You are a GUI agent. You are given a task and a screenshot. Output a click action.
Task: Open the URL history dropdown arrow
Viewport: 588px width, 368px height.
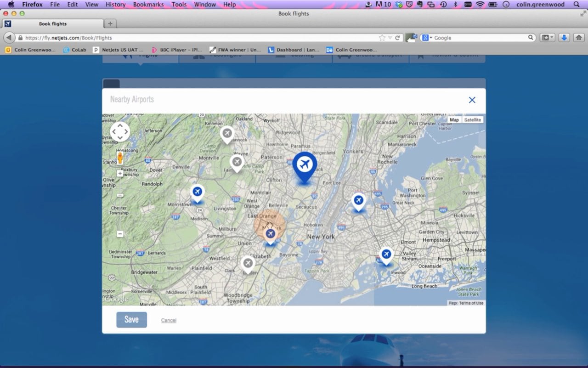(390, 38)
